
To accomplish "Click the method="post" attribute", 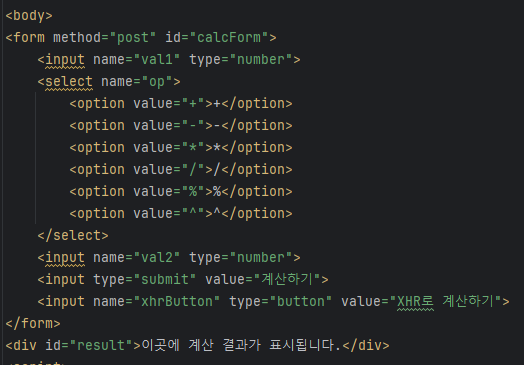I will (105, 37).
